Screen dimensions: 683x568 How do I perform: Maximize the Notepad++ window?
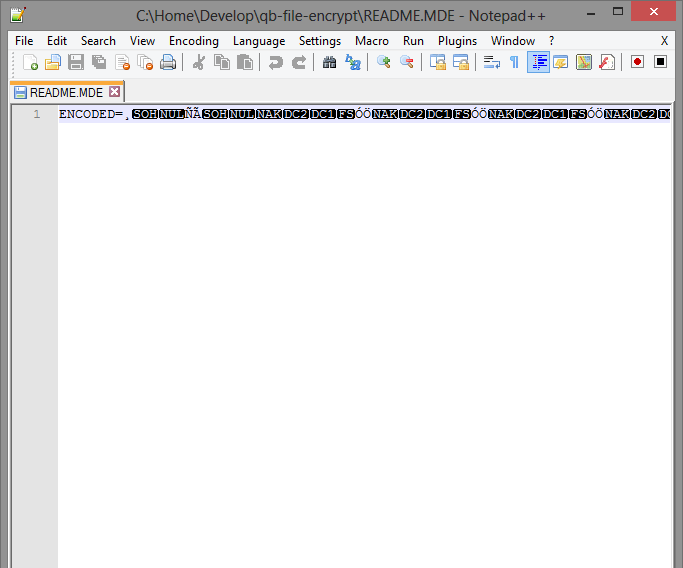(x=618, y=12)
